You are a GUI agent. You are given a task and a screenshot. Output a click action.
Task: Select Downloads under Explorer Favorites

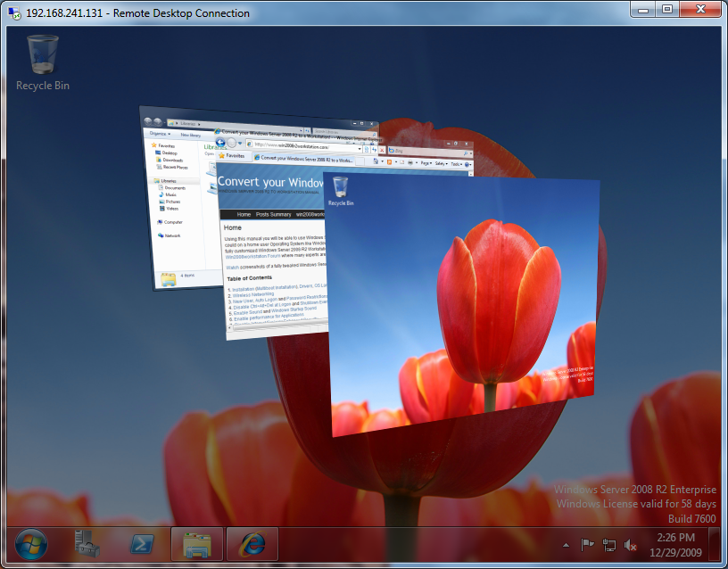point(170,160)
